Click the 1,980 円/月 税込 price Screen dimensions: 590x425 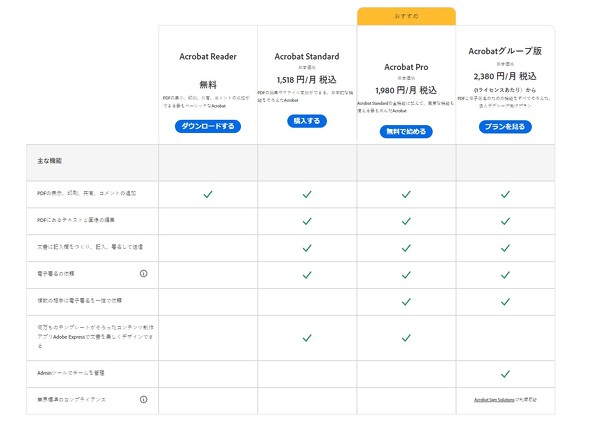[x=406, y=90]
